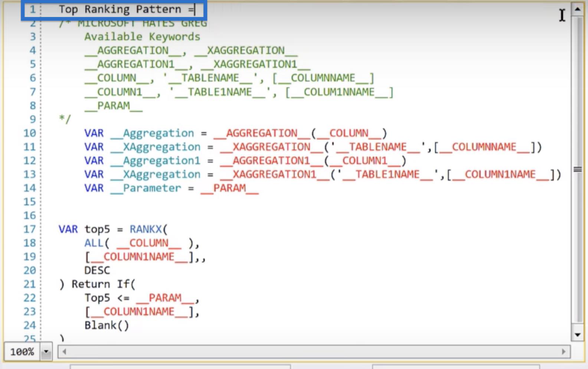Click 'Return If(' on line 21
The image size is (588, 369).
(x=104, y=284)
